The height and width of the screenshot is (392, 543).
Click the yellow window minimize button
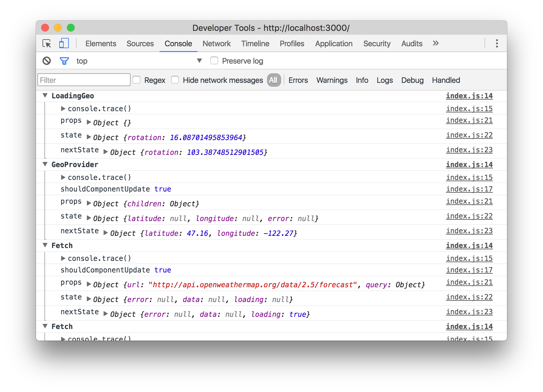[58, 28]
